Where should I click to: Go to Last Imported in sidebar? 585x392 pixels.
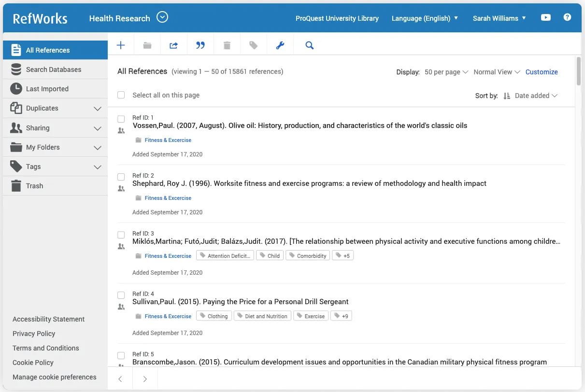pos(47,89)
